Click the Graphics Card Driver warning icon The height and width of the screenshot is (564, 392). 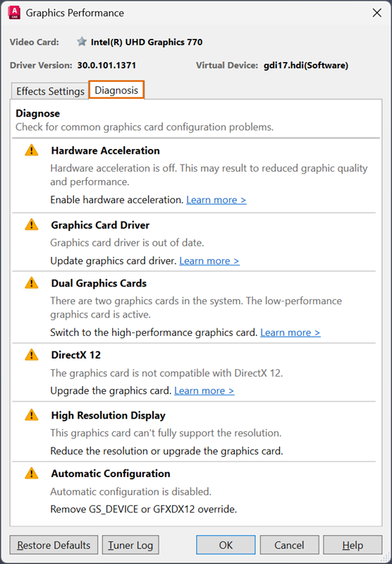[32, 224]
